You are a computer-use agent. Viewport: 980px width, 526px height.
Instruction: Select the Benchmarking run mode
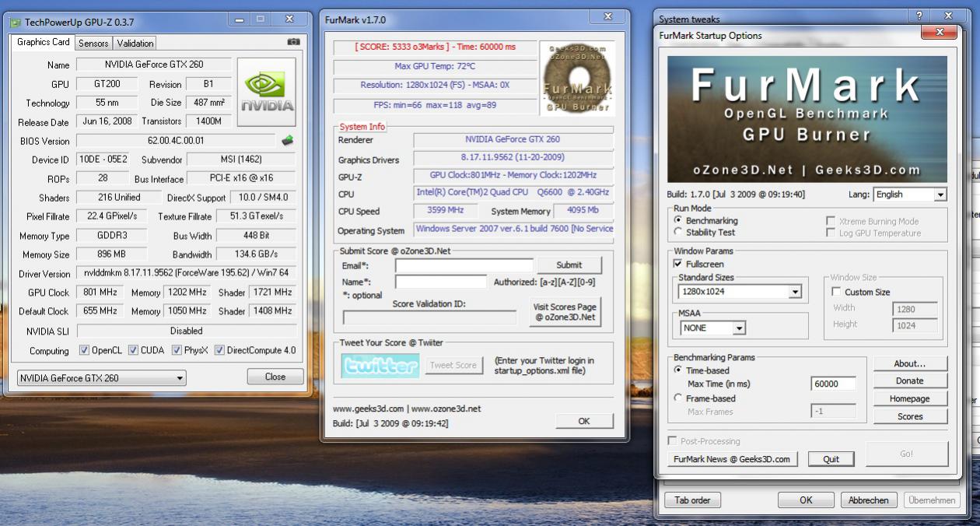[x=678, y=221]
